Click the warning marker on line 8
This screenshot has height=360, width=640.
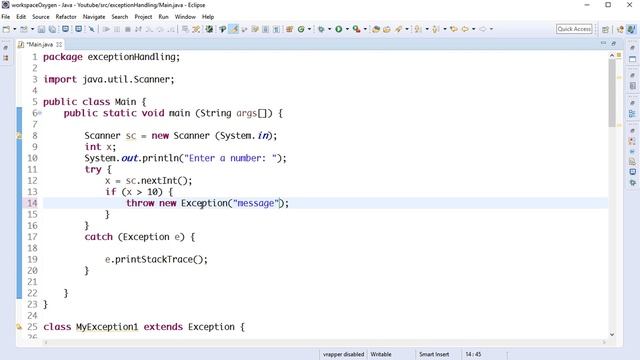[19, 136]
